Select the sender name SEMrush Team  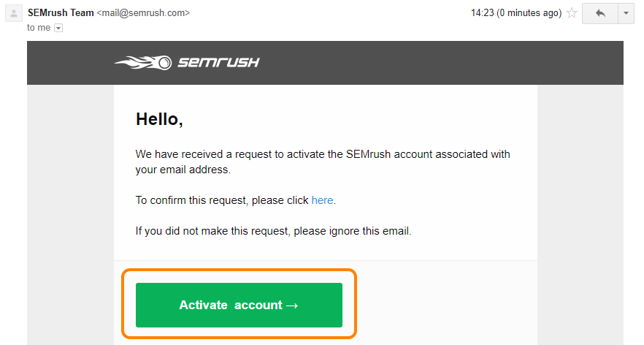point(61,12)
